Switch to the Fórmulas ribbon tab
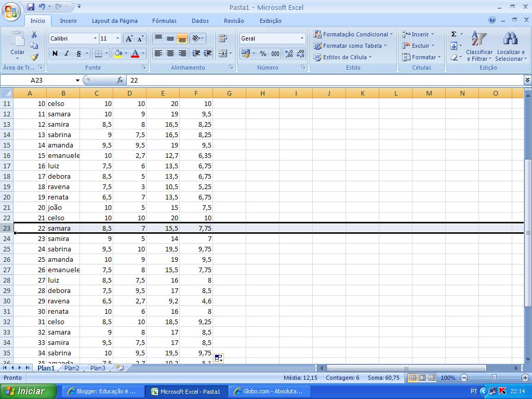The width and height of the screenshot is (532, 399). click(x=164, y=21)
